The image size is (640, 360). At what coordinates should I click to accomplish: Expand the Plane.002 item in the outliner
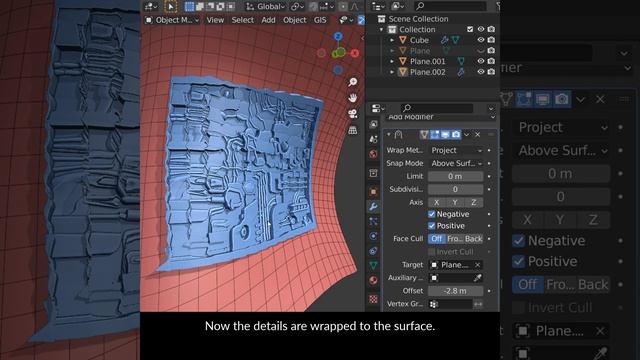pos(392,72)
